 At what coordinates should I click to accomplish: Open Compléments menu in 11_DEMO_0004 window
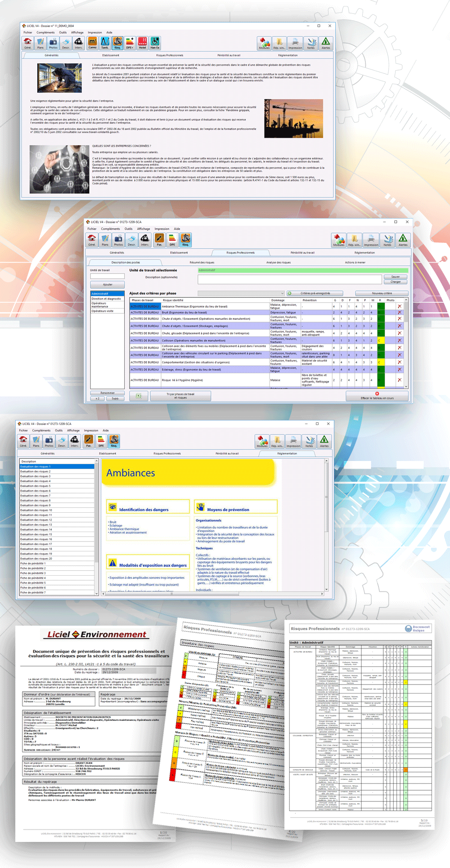pos(45,32)
